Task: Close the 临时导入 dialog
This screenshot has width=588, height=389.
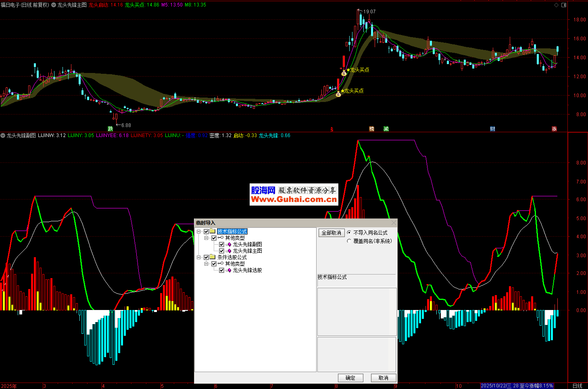Action: coord(394,223)
